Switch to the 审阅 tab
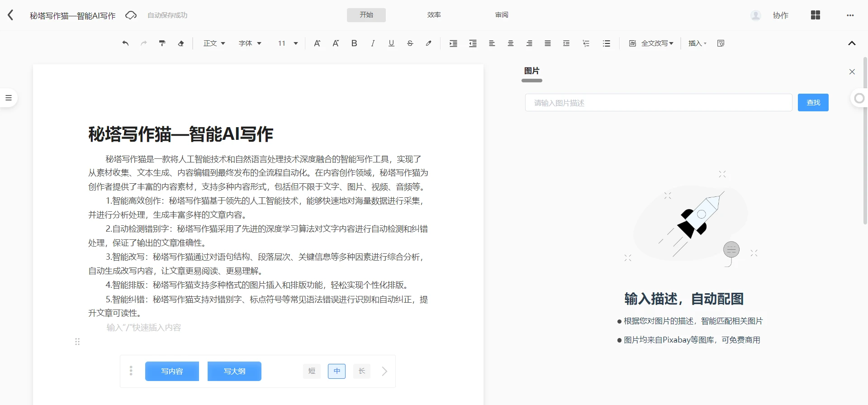 pyautogui.click(x=502, y=15)
